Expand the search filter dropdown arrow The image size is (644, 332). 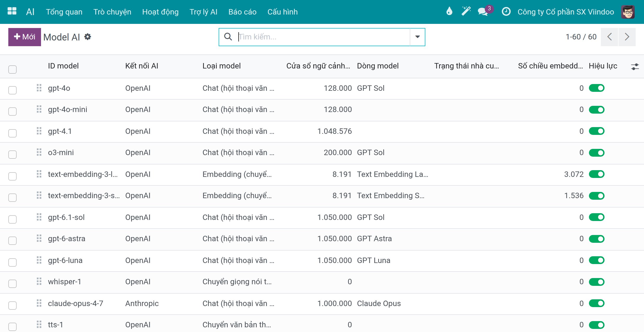coord(417,37)
